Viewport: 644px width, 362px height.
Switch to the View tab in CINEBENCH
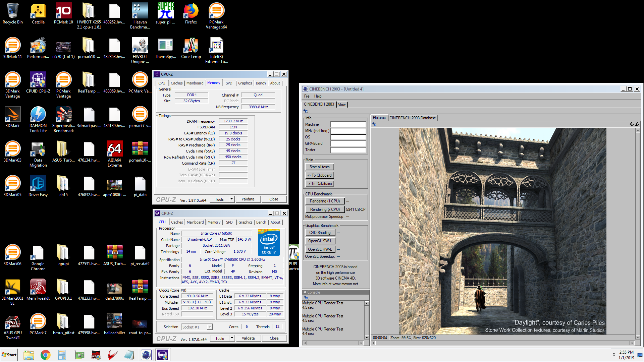pyautogui.click(x=342, y=105)
